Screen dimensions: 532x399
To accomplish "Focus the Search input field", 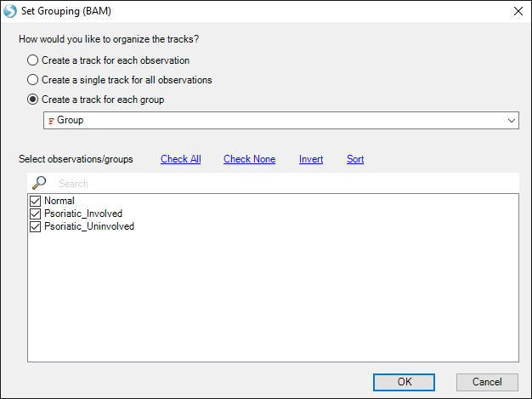I will 285,184.
